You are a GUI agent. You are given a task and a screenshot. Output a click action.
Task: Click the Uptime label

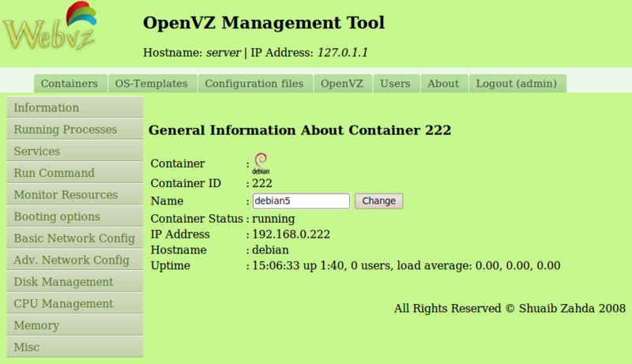coord(171,266)
